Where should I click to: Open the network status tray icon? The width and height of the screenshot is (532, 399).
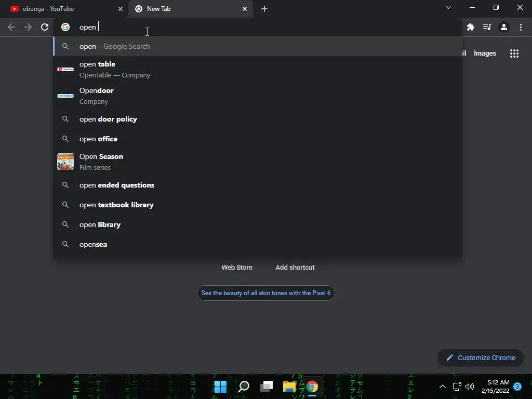tap(457, 387)
